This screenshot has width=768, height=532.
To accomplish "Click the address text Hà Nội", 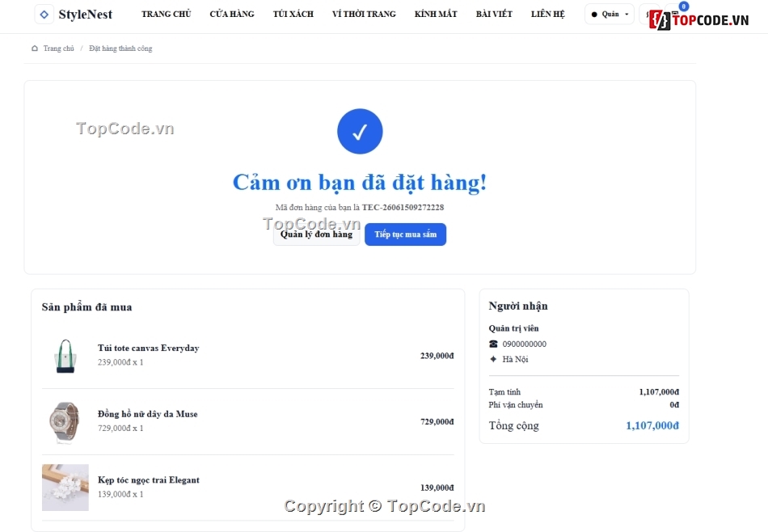I will 515,359.
